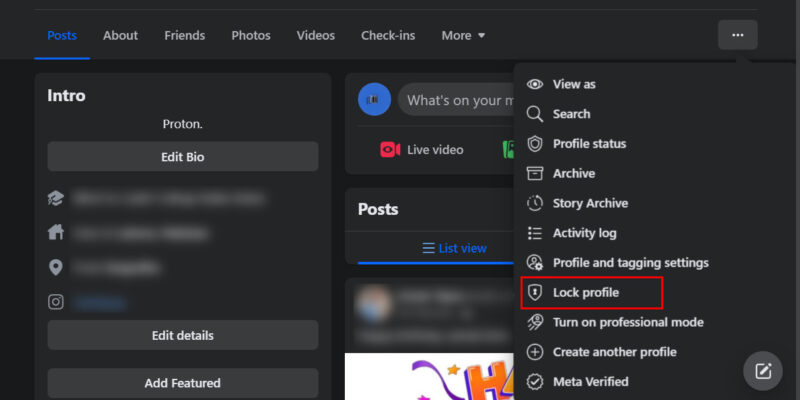Click the blurred post author avatar
The image size is (800, 400).
[373, 303]
